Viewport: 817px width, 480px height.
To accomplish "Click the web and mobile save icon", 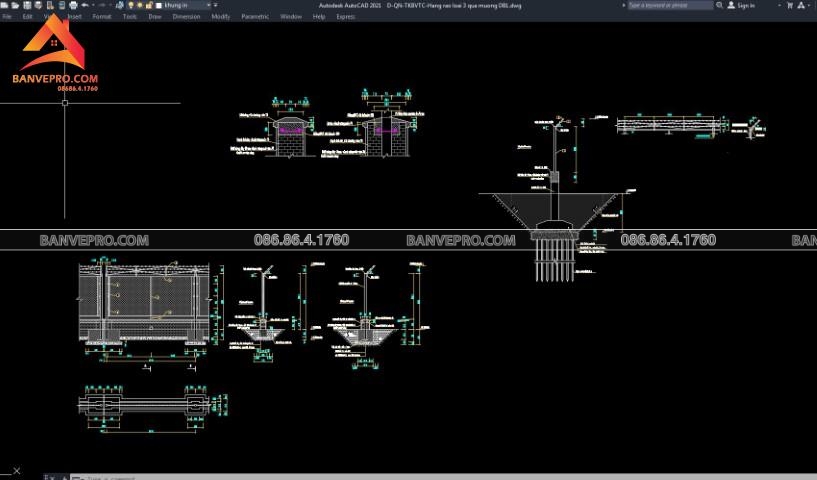I will coord(61,5).
